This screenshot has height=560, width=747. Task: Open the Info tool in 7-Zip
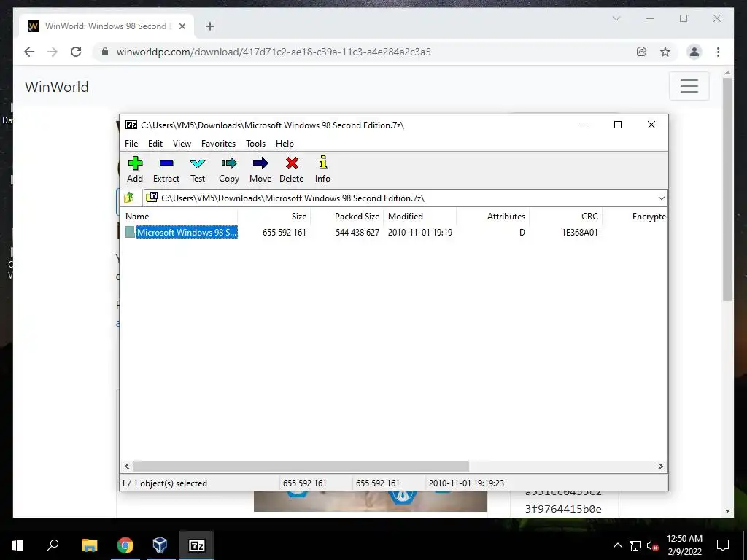tap(322, 169)
